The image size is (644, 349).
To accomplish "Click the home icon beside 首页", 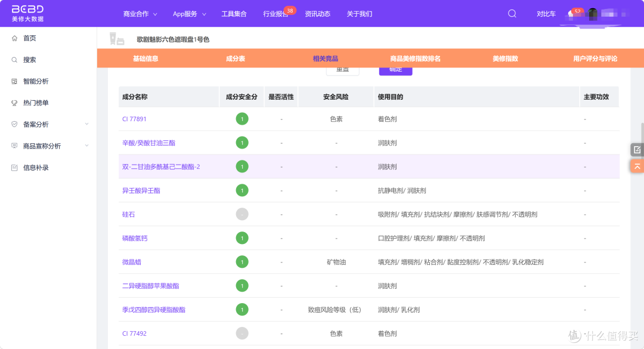I will [14, 38].
